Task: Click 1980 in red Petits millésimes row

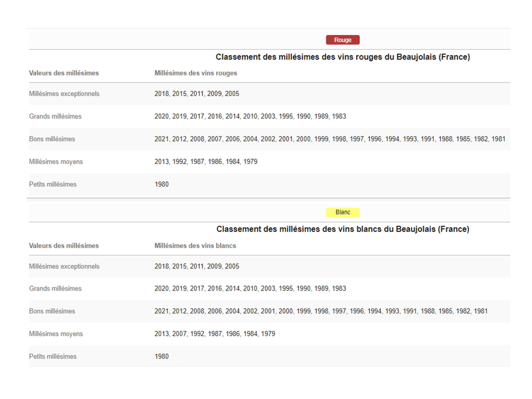Action: coord(162,184)
